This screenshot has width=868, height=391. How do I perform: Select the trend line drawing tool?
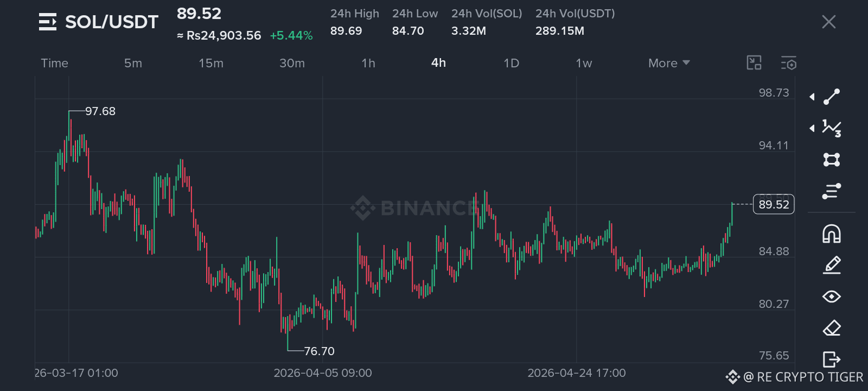(832, 97)
